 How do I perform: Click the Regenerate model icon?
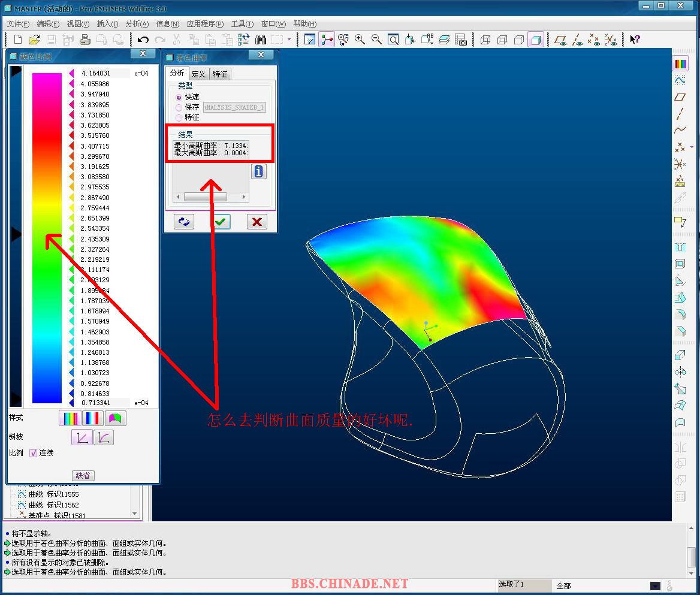point(243,40)
